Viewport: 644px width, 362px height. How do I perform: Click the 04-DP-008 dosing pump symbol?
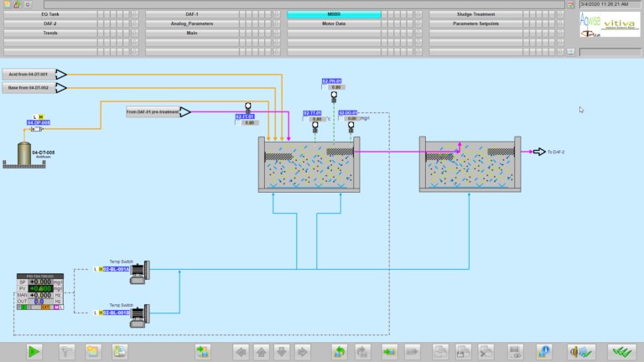(x=36, y=129)
